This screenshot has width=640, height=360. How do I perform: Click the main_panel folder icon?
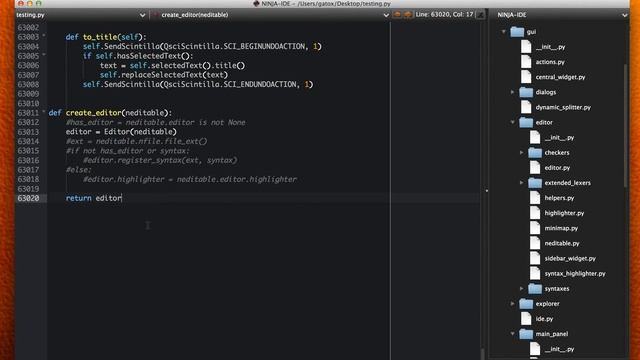click(526, 333)
